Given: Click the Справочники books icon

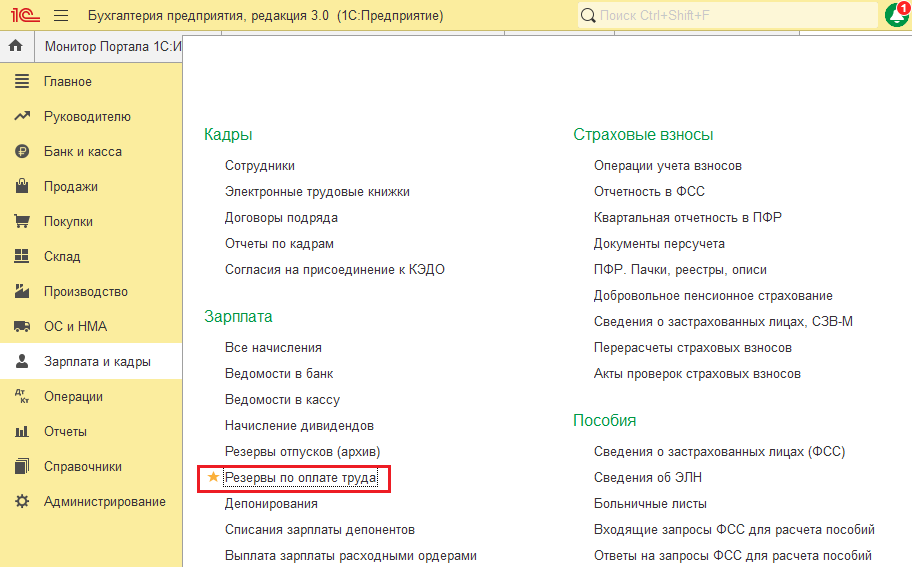Looking at the screenshot, I should click(x=22, y=466).
